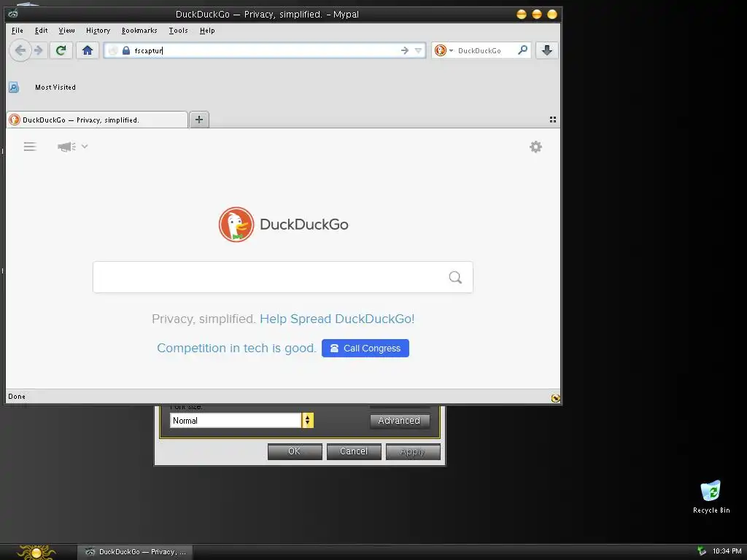Viewport: 747px width, 560px height.
Task: Open the sun-shaped Start button
Action: pyautogui.click(x=36, y=553)
